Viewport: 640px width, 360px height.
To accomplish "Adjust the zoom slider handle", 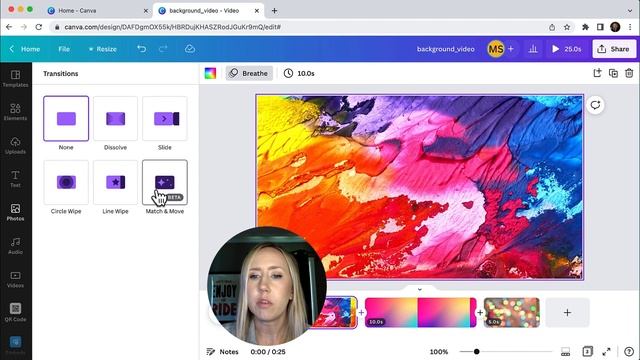I will coord(476,351).
